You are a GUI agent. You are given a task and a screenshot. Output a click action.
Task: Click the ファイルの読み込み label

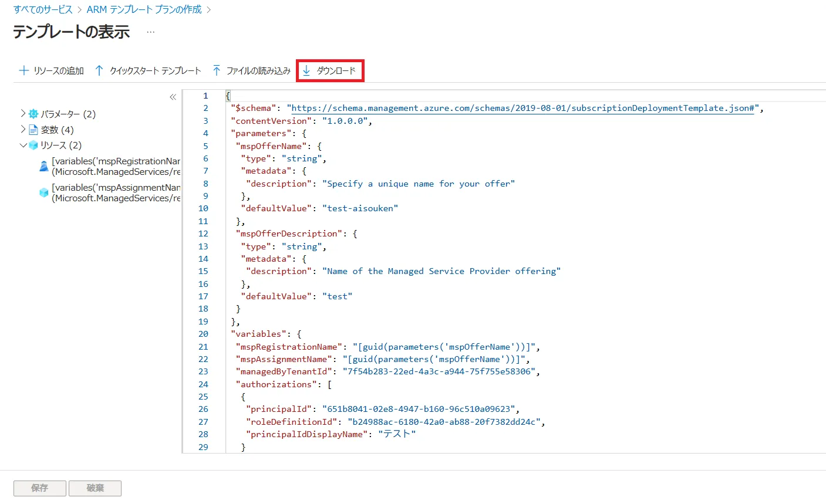(x=258, y=71)
